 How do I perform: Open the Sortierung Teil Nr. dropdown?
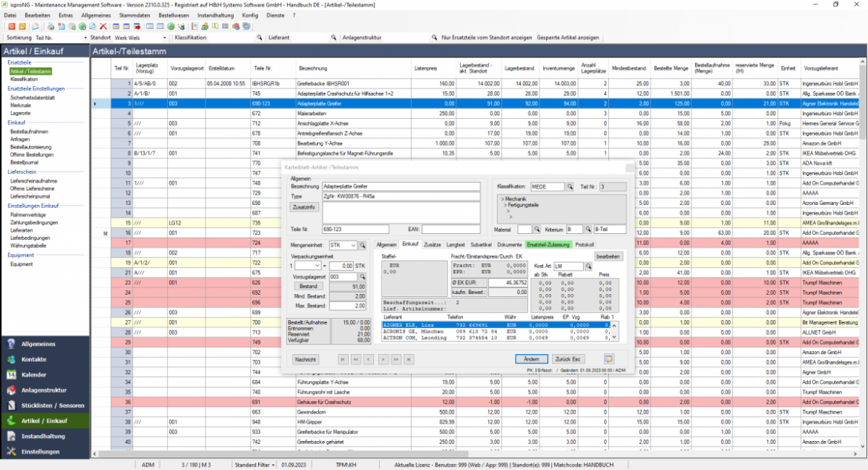[84, 37]
